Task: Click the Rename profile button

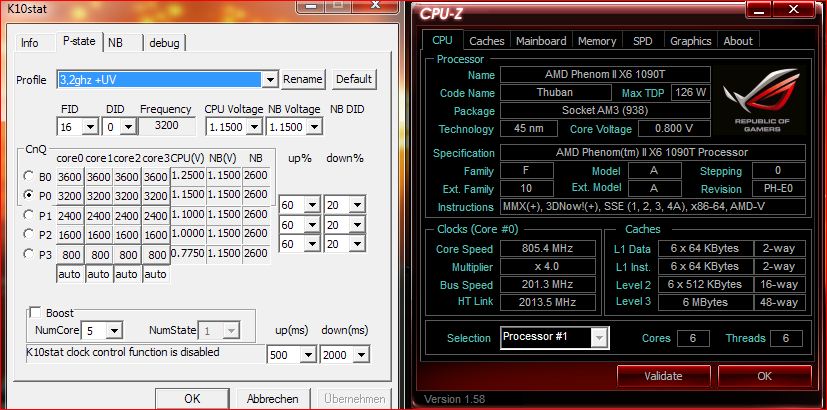Action: point(303,79)
